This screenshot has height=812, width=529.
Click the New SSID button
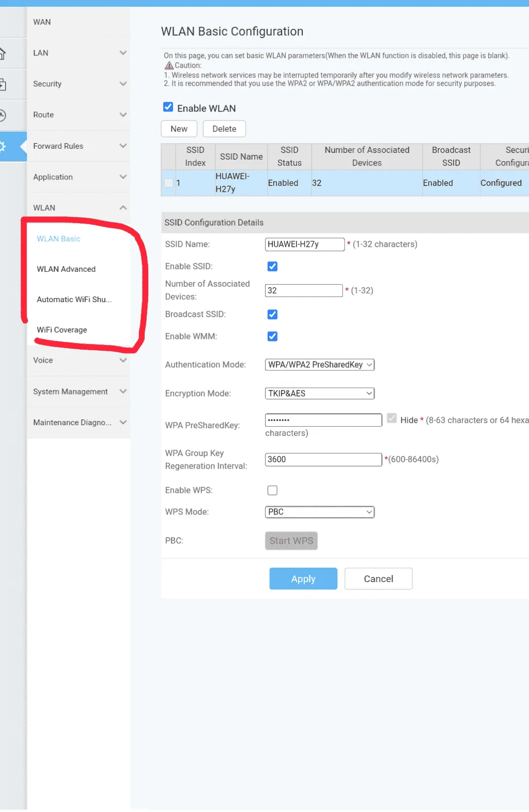179,129
